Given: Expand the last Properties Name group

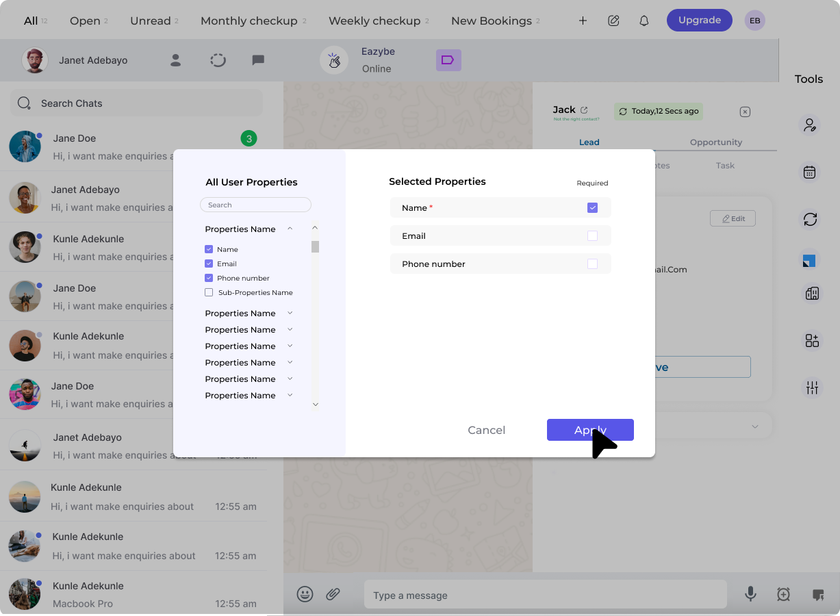Looking at the screenshot, I should (290, 395).
